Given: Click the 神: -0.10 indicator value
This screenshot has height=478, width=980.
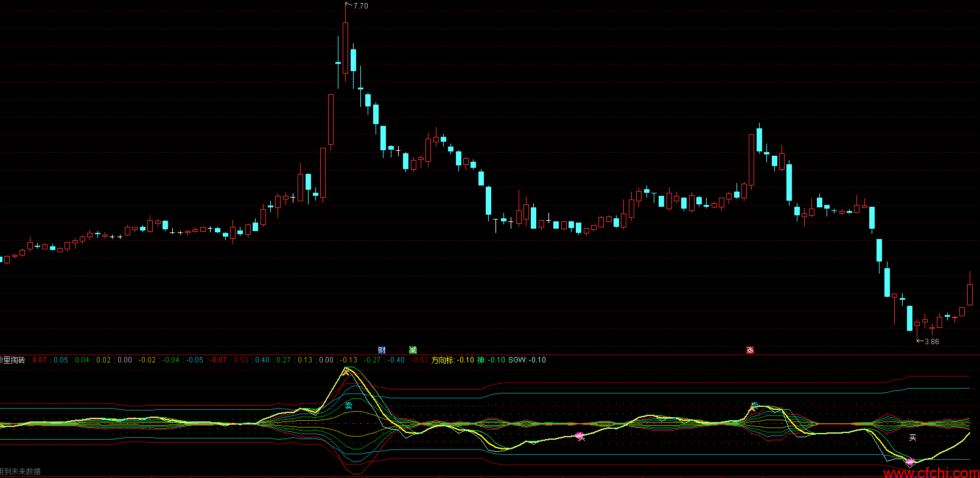Looking at the screenshot, I should click(x=491, y=360).
